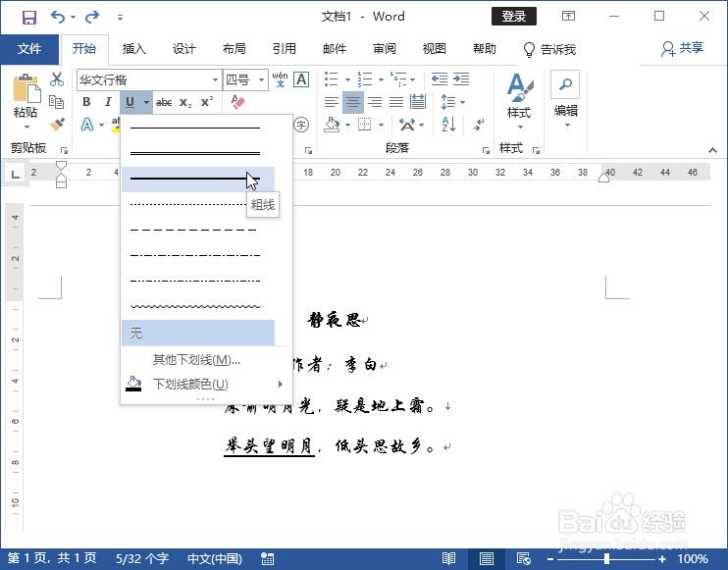Screen dimensions: 728x570
Task: Save the document with the floppy icon
Action: coord(29,18)
